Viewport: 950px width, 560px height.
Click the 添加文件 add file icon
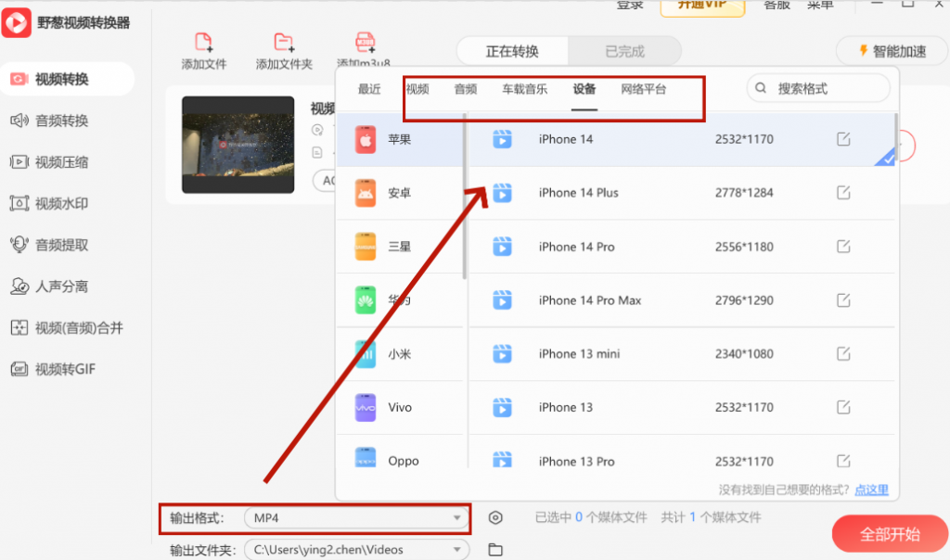(x=203, y=42)
